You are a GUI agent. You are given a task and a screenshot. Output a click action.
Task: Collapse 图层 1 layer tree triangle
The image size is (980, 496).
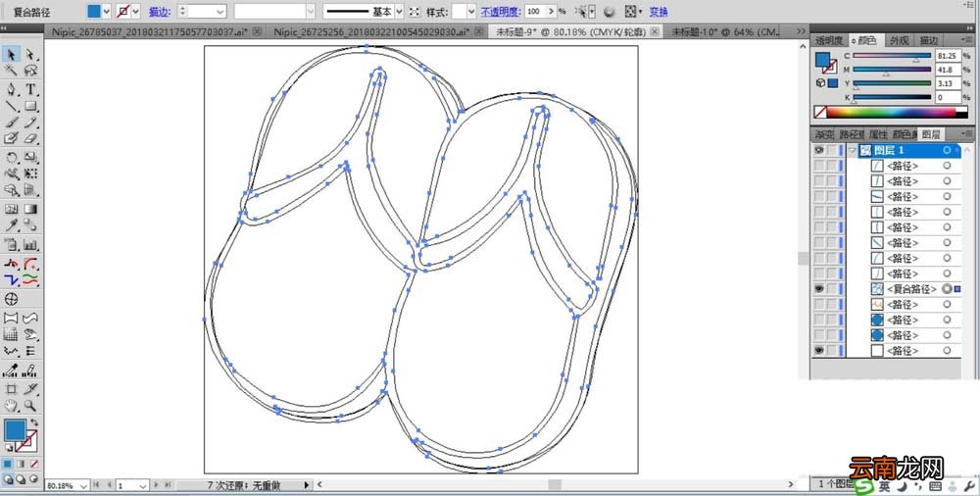coord(852,150)
